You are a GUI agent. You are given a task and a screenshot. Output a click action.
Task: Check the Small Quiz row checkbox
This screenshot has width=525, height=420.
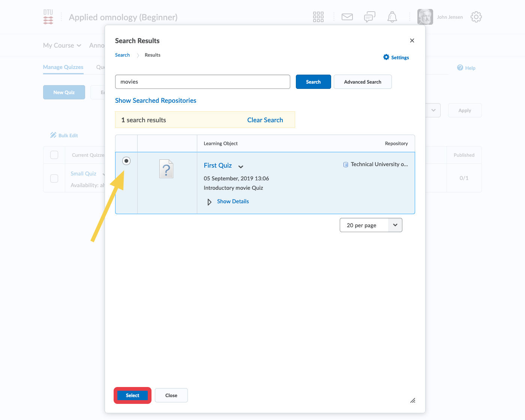(54, 178)
